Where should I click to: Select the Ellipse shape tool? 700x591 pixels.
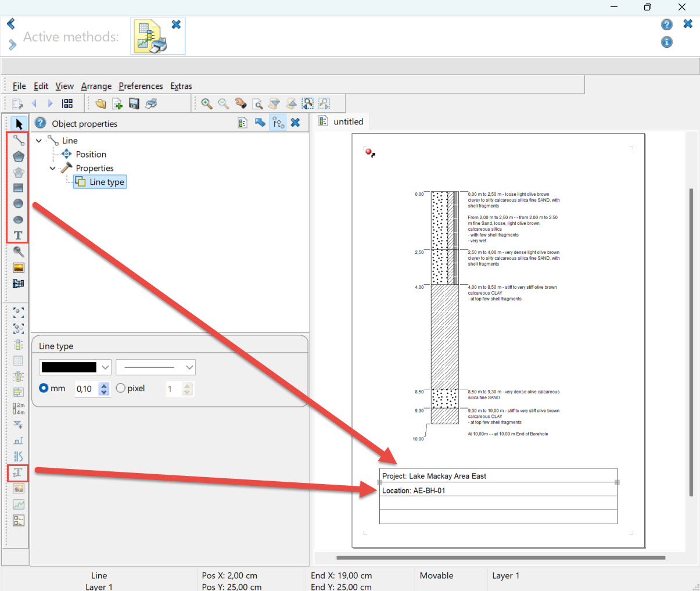tap(19, 220)
